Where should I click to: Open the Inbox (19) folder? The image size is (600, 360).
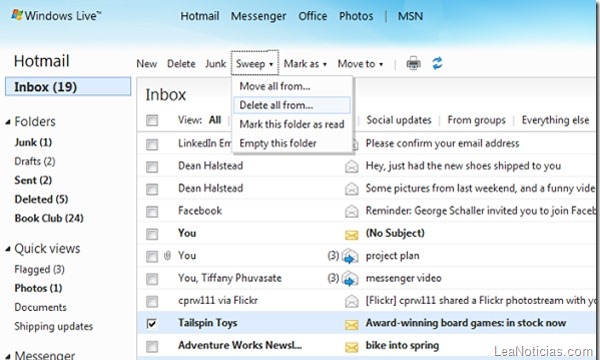click(68, 87)
